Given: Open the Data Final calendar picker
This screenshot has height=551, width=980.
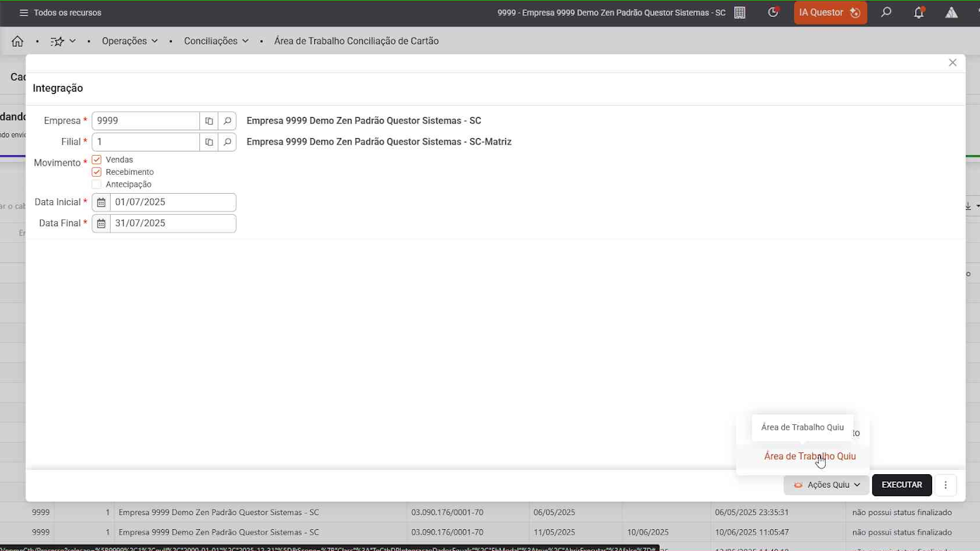Looking at the screenshot, I should pyautogui.click(x=101, y=224).
